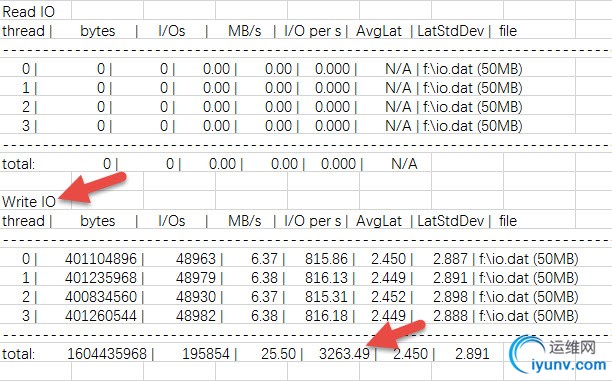Select bytes value 400834560

pyautogui.click(x=101, y=297)
